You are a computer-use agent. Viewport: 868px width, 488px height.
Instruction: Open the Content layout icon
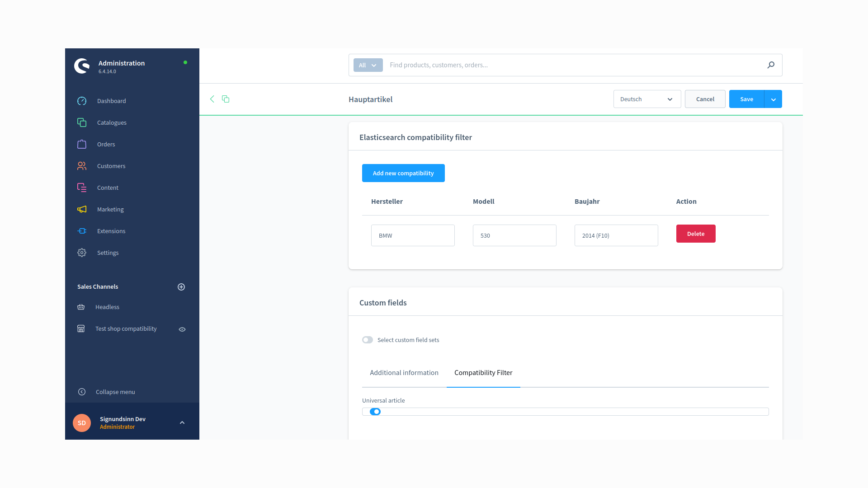coord(82,188)
